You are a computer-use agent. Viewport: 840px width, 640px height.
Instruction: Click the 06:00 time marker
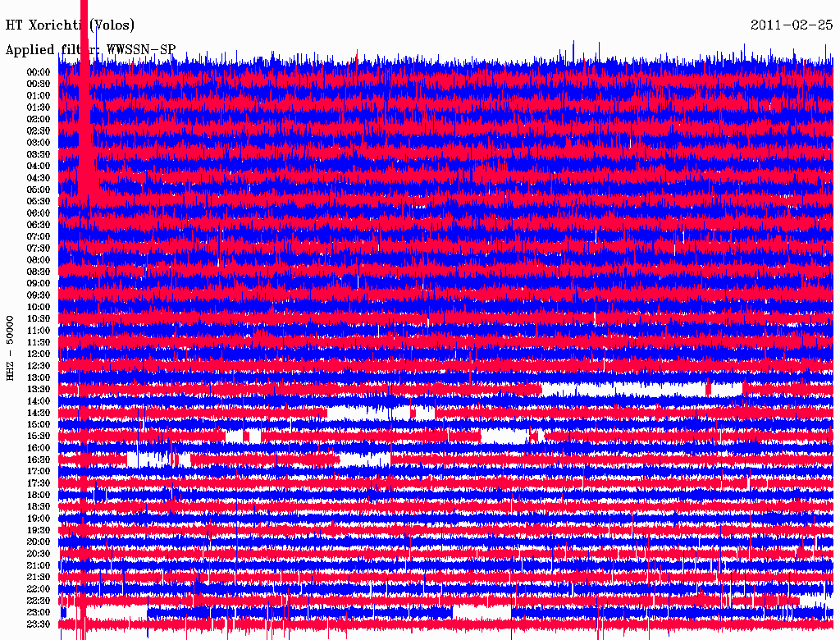(38, 213)
